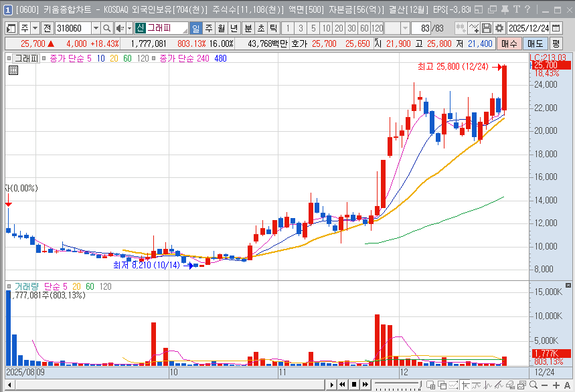This screenshot has height=392, width=575.
Task: Select the 30 interval button
Action: (352, 28)
